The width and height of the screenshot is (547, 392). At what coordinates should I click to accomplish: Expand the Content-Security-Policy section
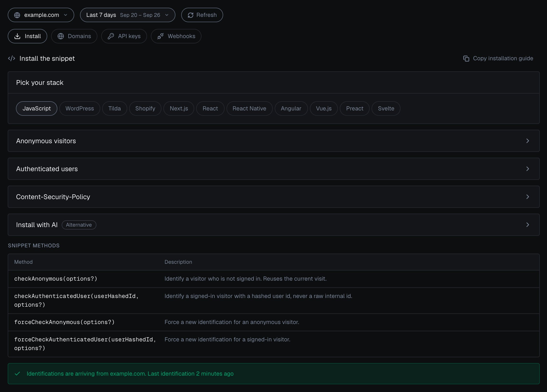pyautogui.click(x=273, y=197)
